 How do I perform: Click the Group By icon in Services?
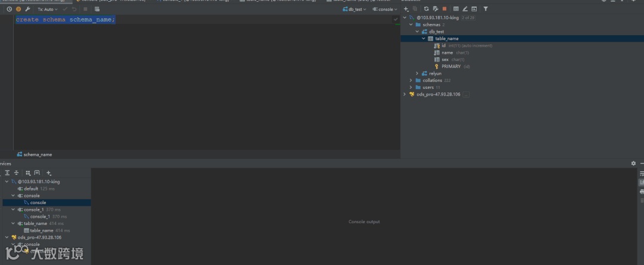click(x=28, y=172)
